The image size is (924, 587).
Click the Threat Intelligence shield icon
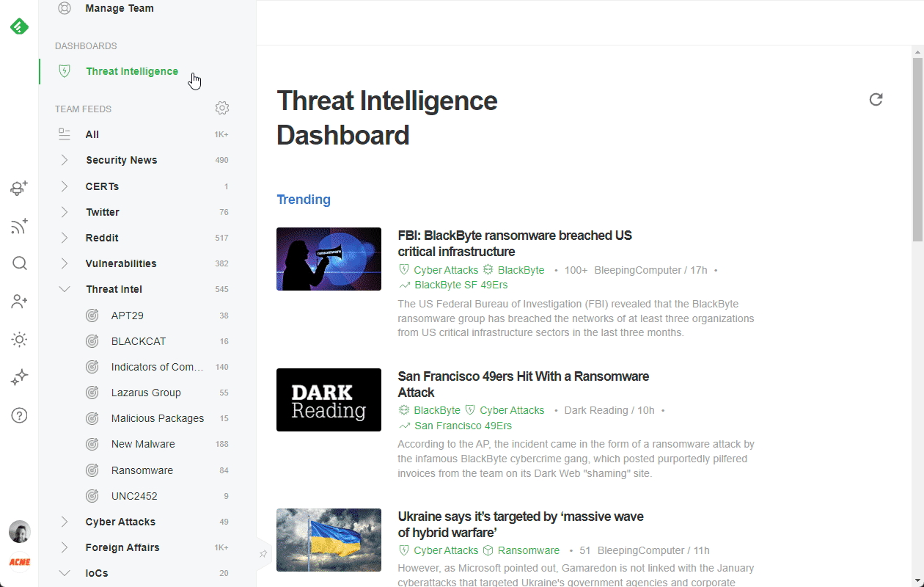(x=65, y=71)
